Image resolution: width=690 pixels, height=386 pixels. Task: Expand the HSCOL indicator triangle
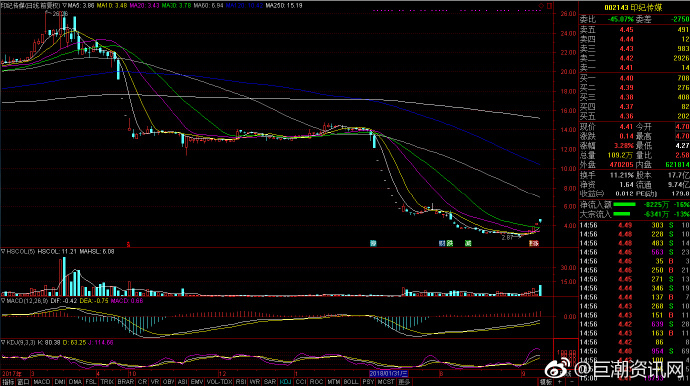(3, 252)
